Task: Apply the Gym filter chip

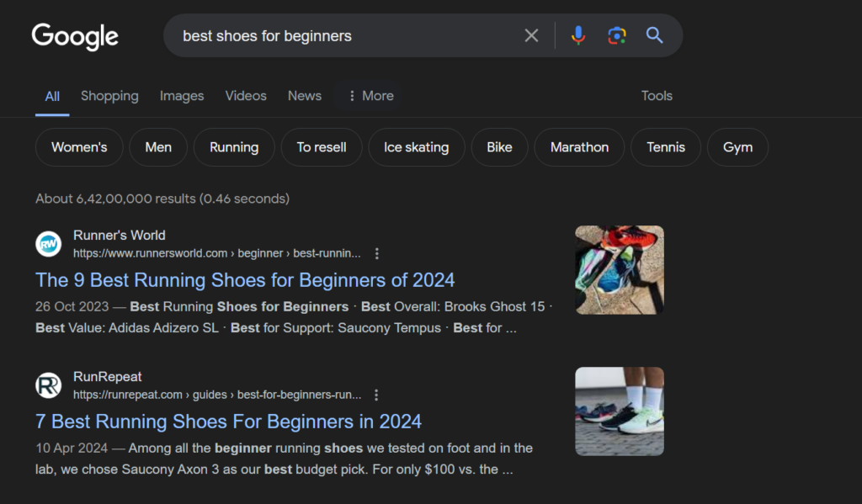Action: pyautogui.click(x=737, y=147)
